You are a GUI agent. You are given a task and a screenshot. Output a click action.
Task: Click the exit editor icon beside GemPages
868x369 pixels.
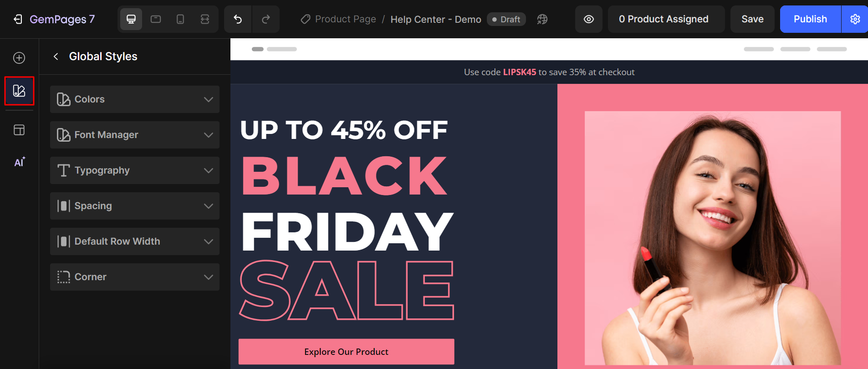pos(18,19)
